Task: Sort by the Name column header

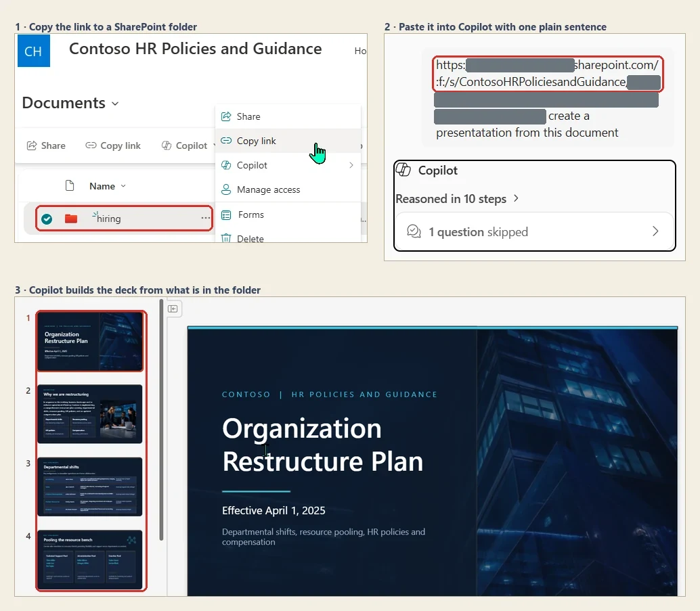Action: point(107,186)
